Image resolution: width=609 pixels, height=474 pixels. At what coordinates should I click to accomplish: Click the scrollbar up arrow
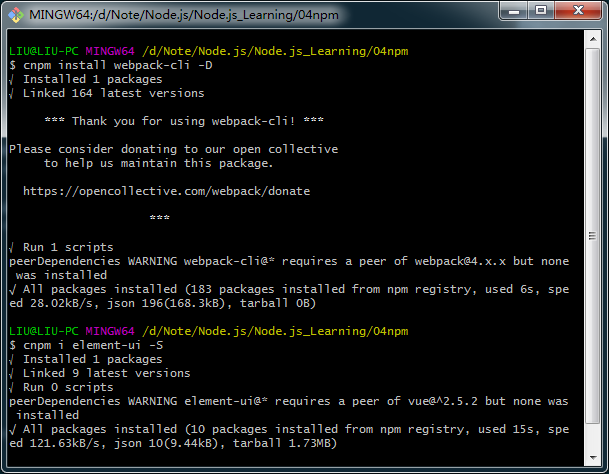click(593, 39)
